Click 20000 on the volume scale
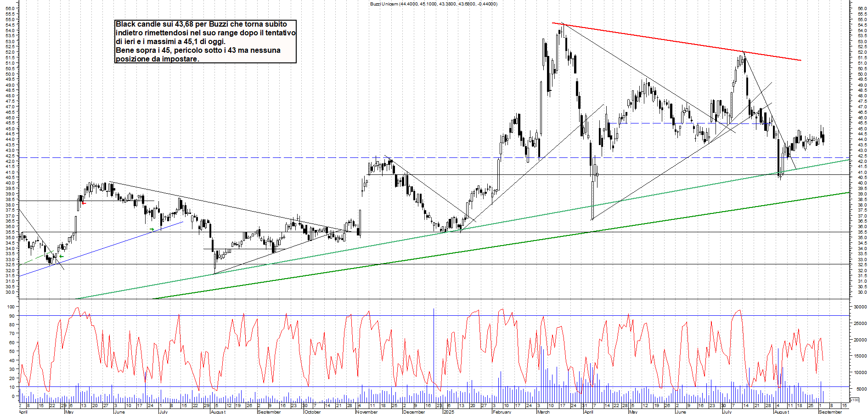868x414 pixels. [860, 340]
